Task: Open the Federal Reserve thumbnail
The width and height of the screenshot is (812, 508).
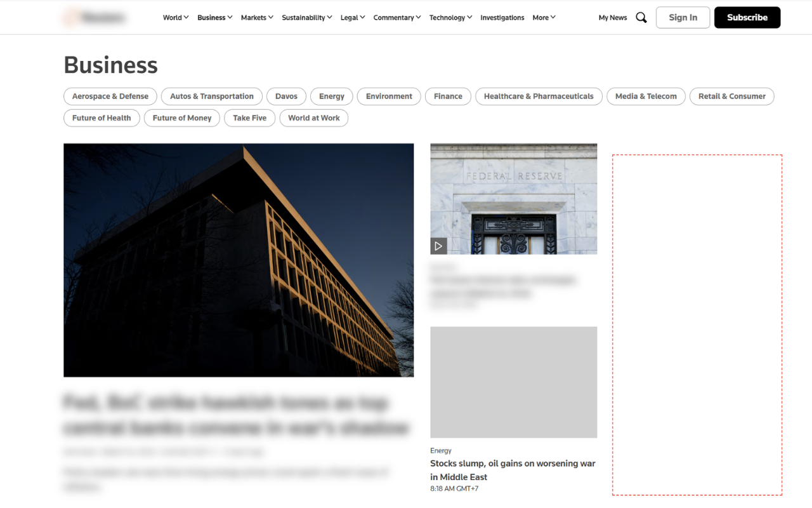Action: point(514,199)
